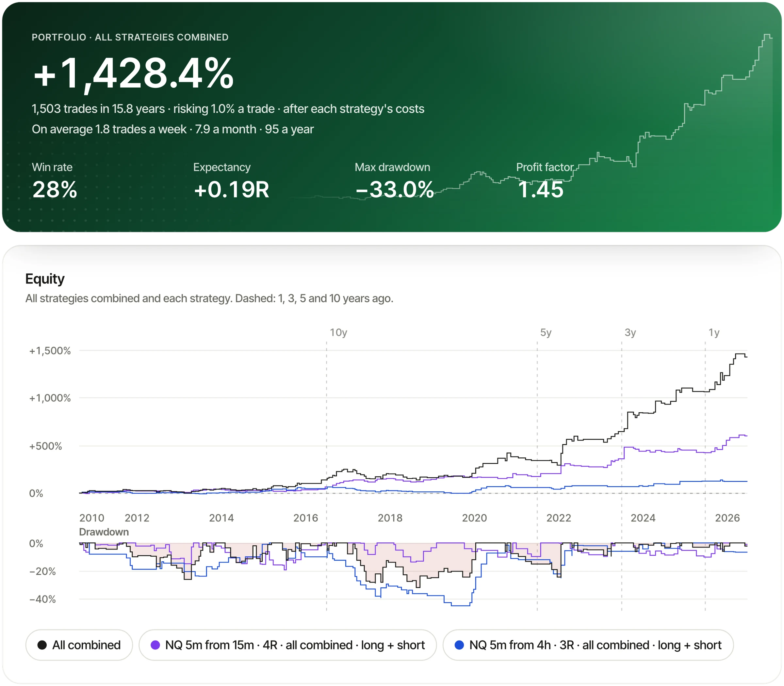
Task: Select the 1y dashed marker label
Action: [714, 332]
